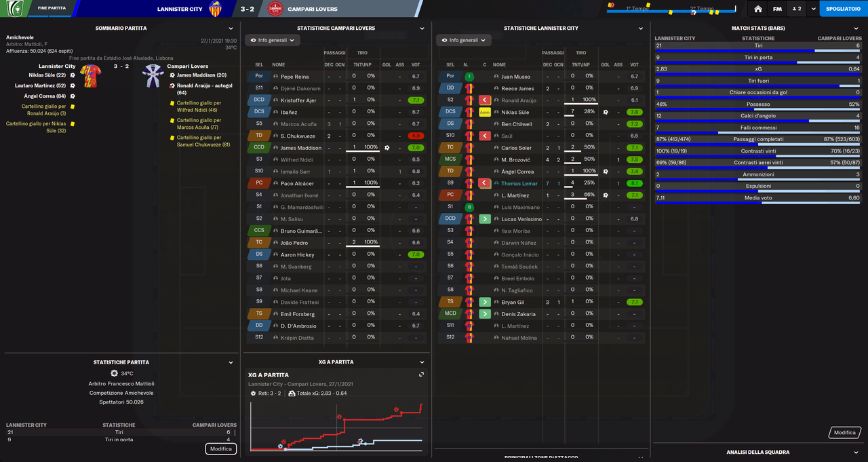Click the yellow Amm card icon for Niklas Süle
This screenshot has height=462, width=868.
[x=485, y=112]
